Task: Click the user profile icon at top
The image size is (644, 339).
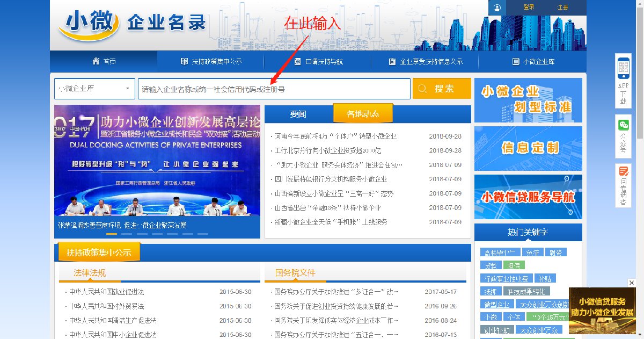Action: [496, 8]
